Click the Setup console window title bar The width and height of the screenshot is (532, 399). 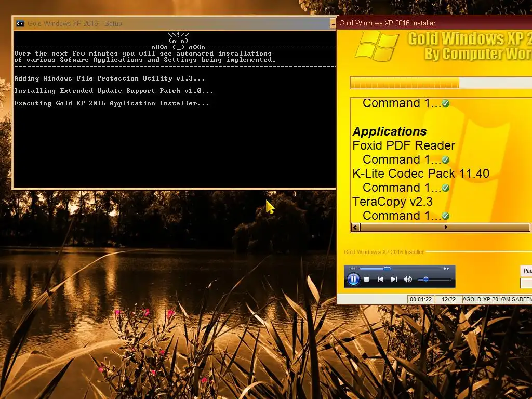coord(173,23)
